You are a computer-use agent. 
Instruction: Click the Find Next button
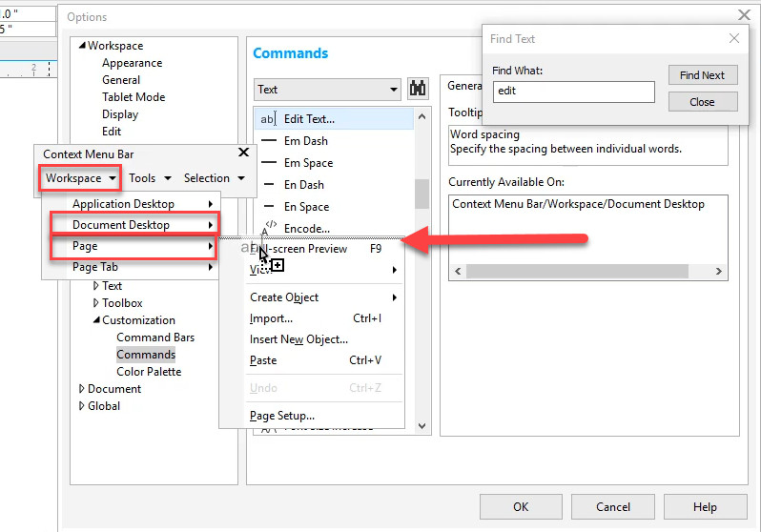click(x=702, y=75)
